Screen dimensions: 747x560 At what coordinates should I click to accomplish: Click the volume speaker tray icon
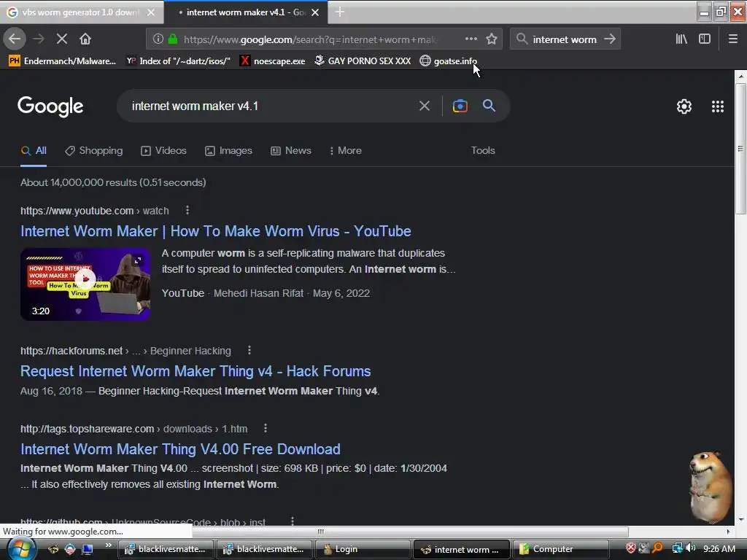(691, 548)
